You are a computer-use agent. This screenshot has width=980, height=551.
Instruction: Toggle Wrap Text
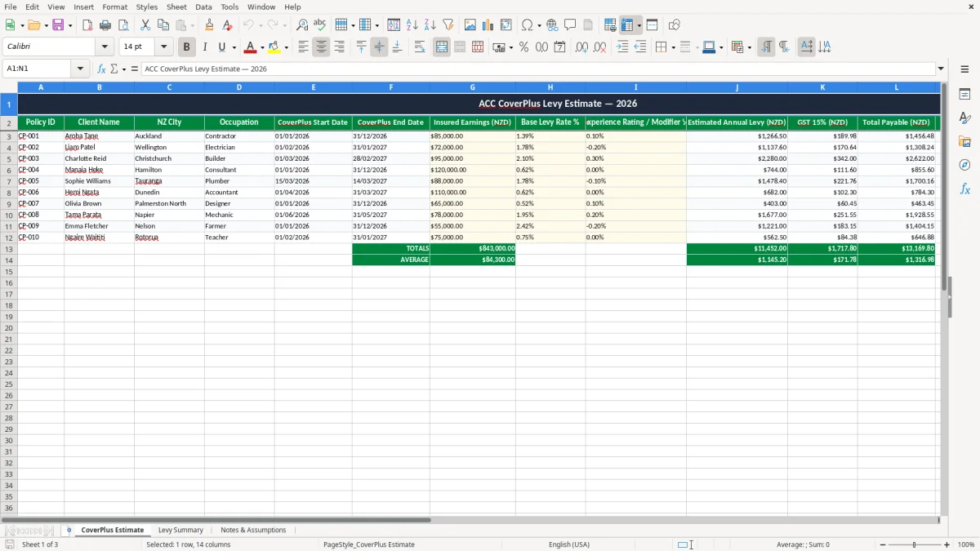pyautogui.click(x=420, y=47)
